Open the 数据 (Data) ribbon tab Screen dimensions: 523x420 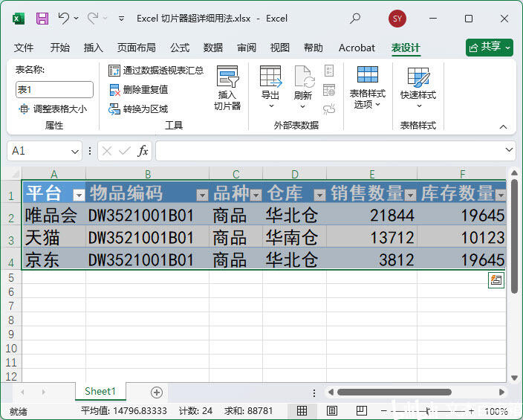point(213,48)
